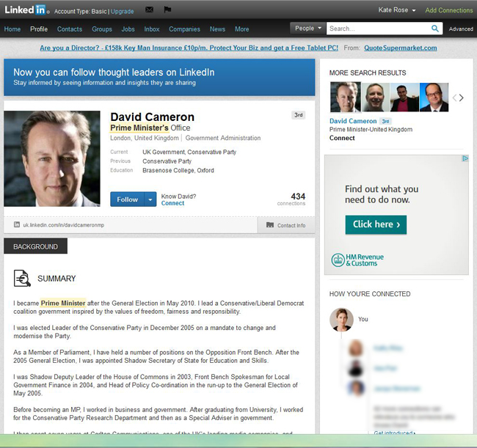This screenshot has width=477, height=448.
Task: Select David Cameron's search result thumbnail
Action: (x=346, y=98)
